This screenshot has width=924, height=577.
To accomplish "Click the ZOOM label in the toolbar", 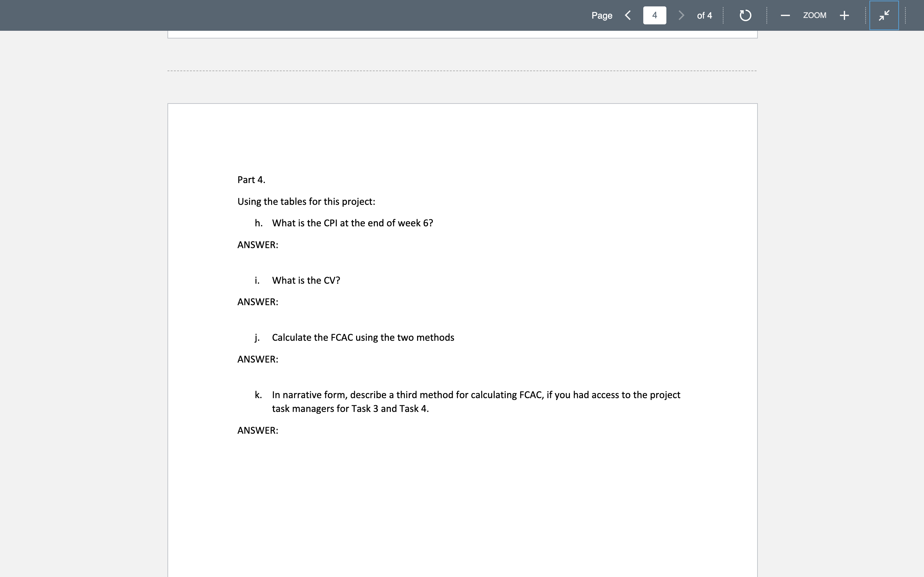I will tap(814, 15).
